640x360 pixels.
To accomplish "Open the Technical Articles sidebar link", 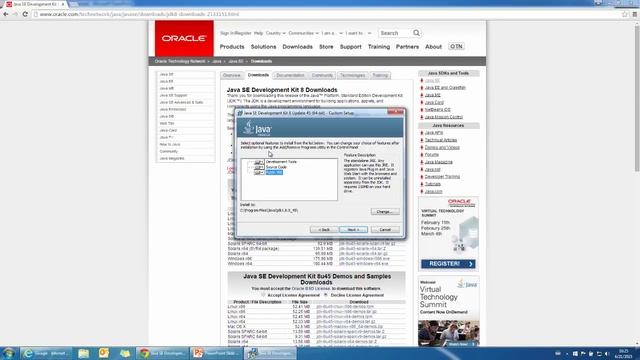I will (441, 140).
